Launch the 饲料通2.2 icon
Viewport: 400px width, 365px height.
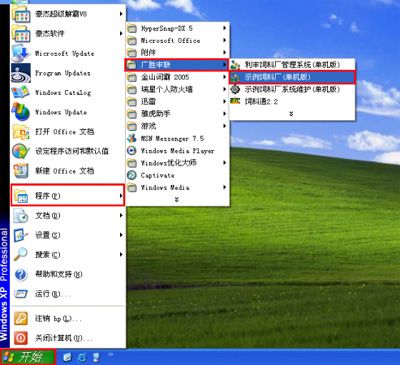235,101
